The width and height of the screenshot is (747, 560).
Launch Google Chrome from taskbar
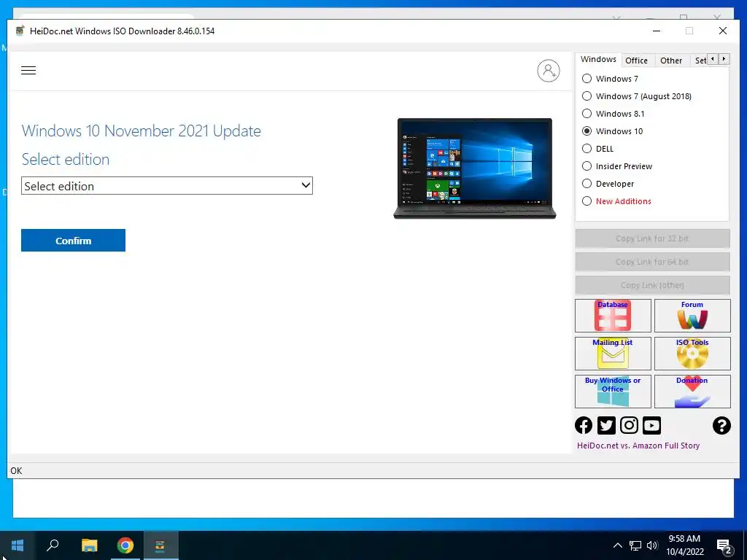[x=125, y=545]
